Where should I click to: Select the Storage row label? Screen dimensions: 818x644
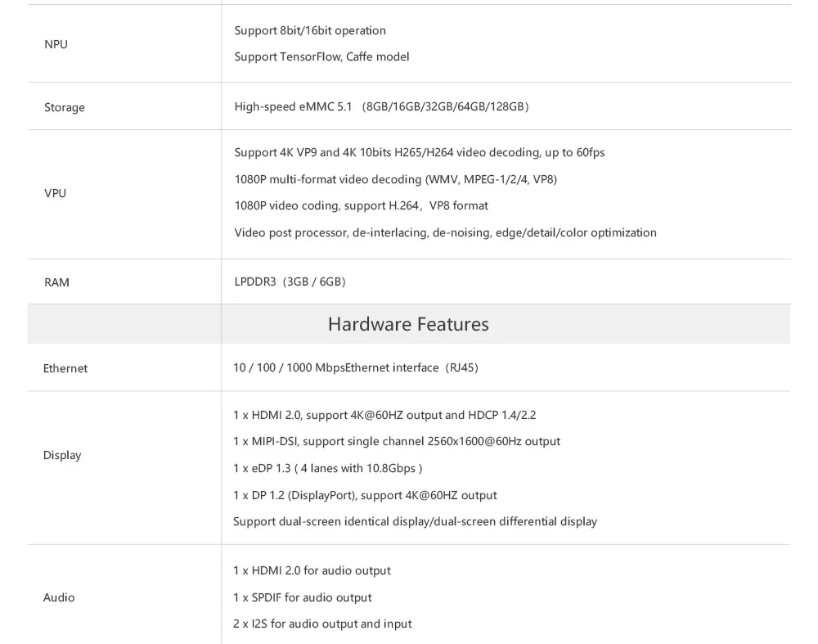[x=64, y=107]
